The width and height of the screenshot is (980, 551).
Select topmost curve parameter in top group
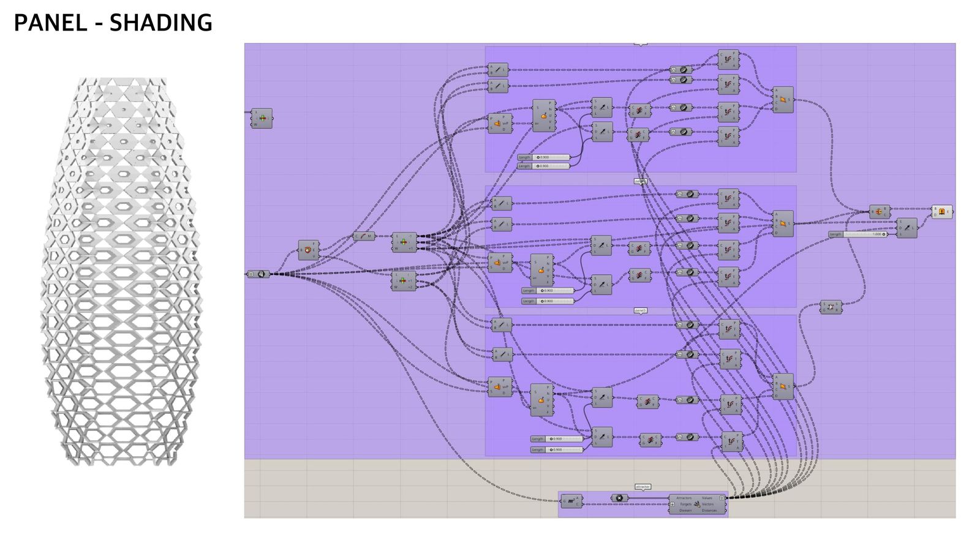(681, 70)
